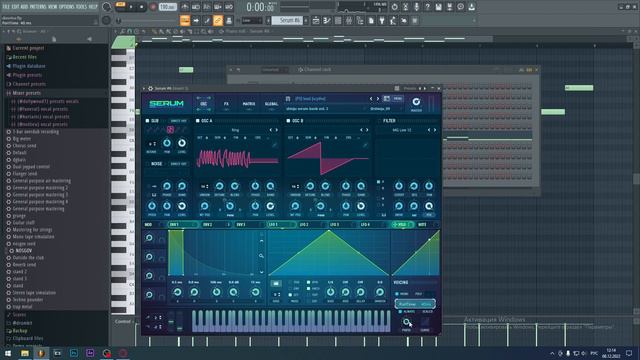Click the FL Studio play button
This screenshot has width=640, height=360.
click(131, 7)
